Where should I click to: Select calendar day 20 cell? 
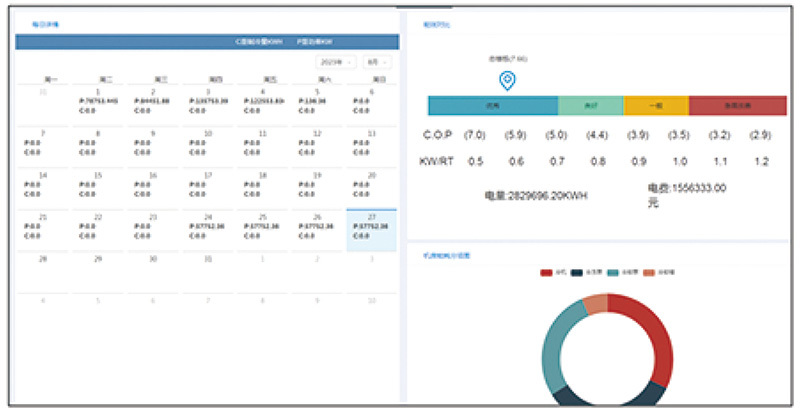(x=371, y=188)
